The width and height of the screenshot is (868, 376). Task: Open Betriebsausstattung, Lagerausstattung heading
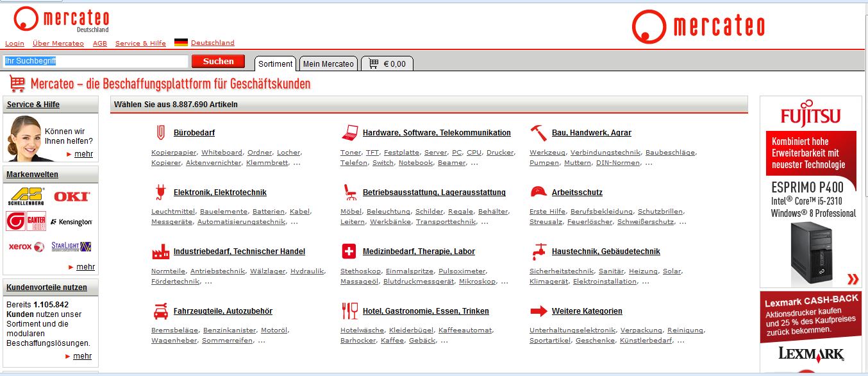click(434, 192)
